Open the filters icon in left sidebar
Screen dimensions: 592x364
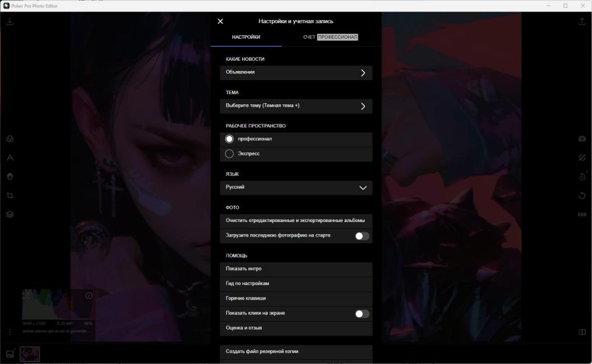click(10, 139)
